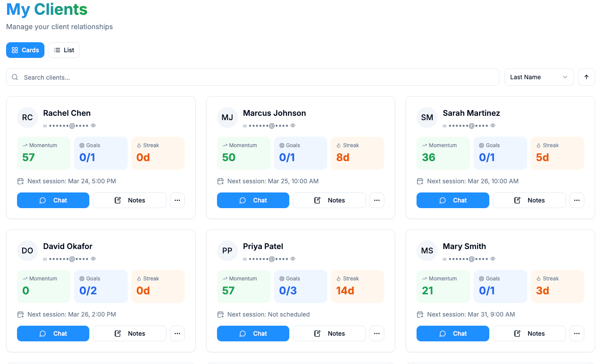
Task: Open more options for Mary Smith
Action: tap(577, 334)
